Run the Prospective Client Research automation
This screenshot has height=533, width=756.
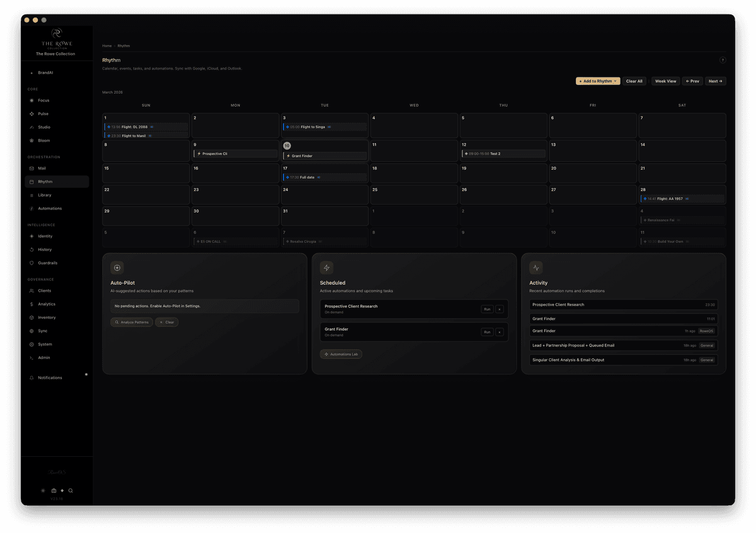(487, 309)
